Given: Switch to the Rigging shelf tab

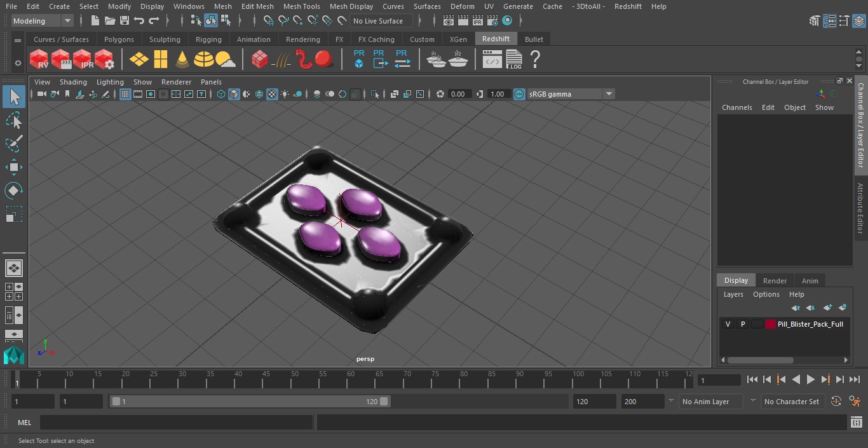Looking at the screenshot, I should 208,39.
